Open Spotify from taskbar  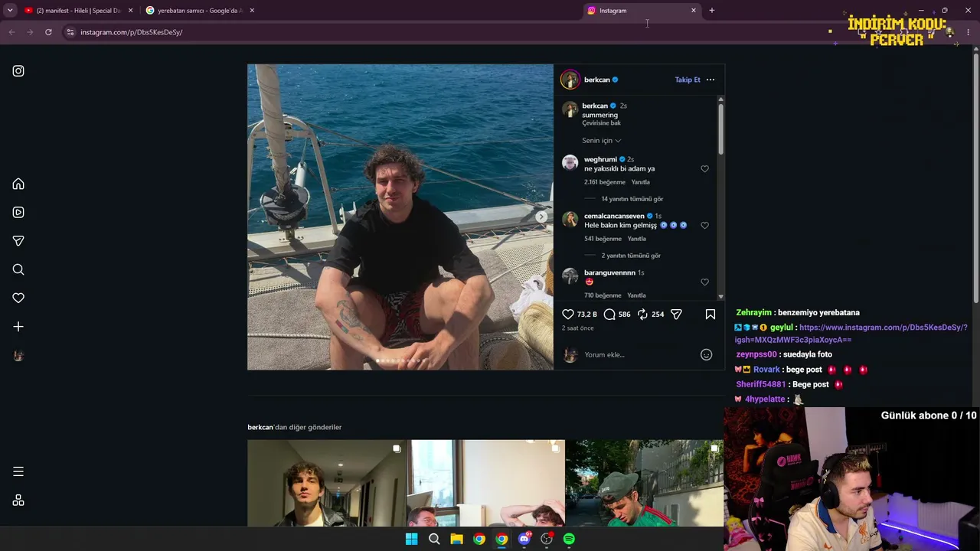pos(569,539)
